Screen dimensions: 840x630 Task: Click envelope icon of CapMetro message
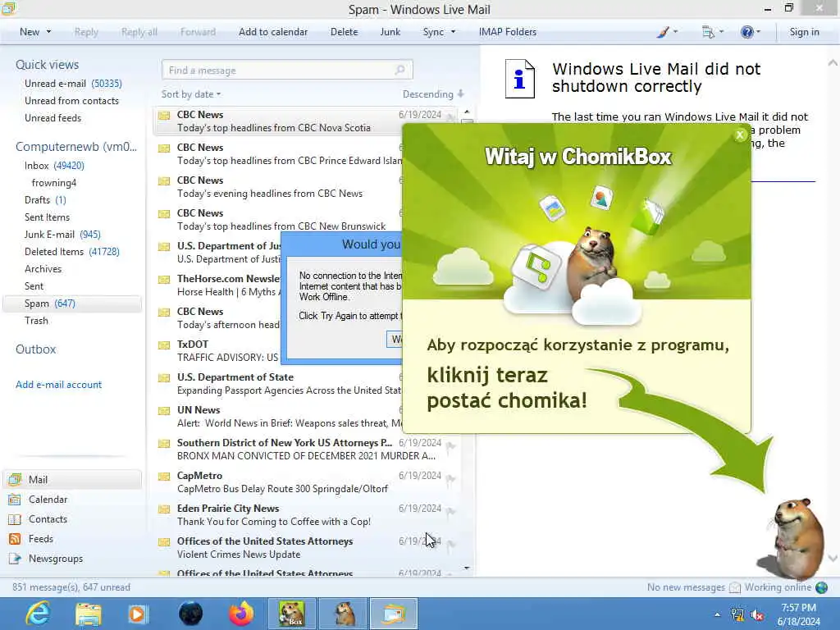tap(164, 477)
